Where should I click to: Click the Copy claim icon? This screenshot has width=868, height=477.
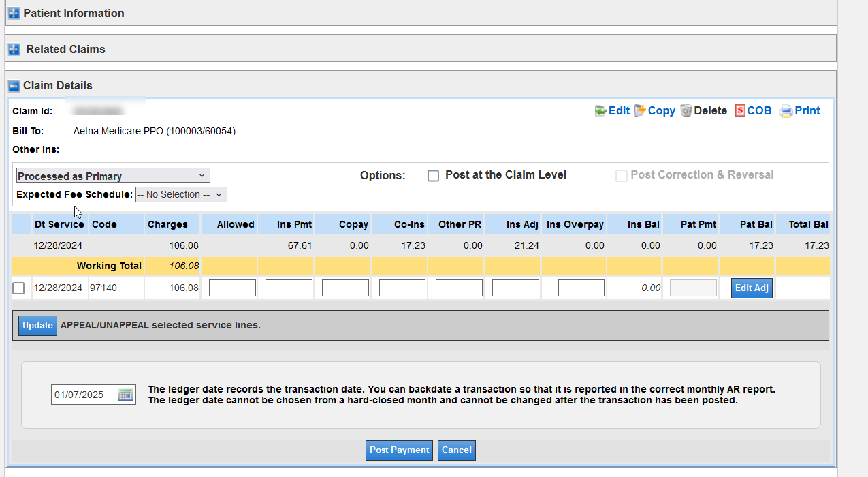coord(640,111)
